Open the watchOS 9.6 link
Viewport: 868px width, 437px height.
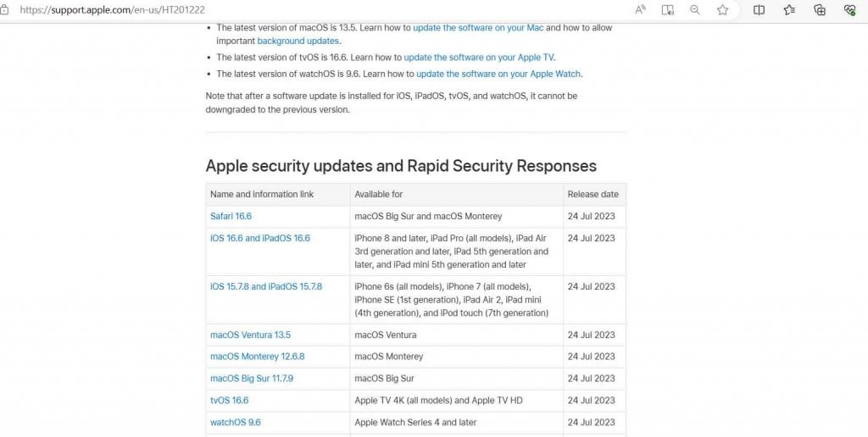tap(236, 422)
